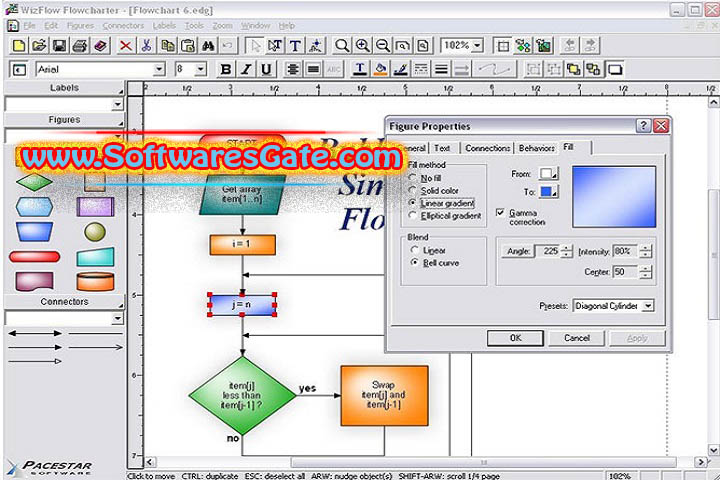Click the help question mark button

643,125
